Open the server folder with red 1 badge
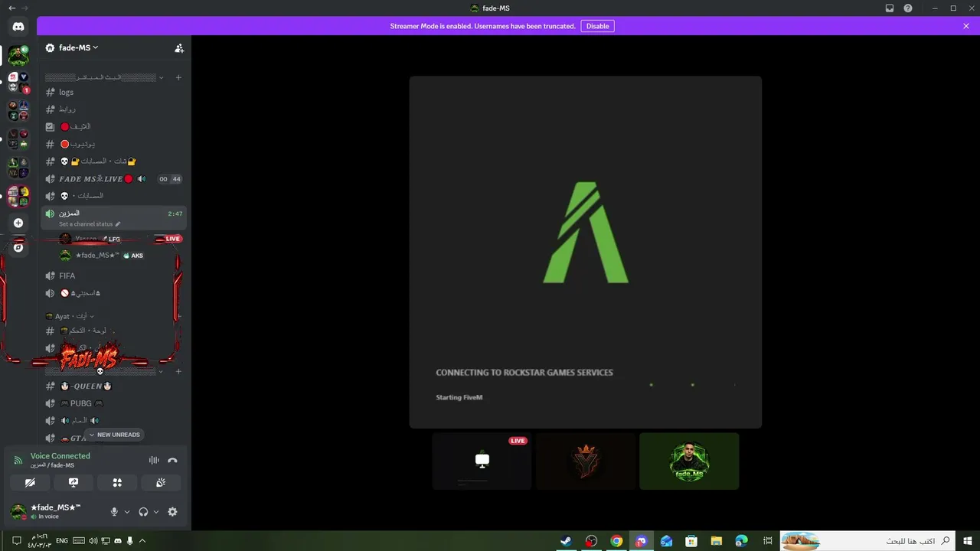Screen dimensions: 980x551 point(18,83)
